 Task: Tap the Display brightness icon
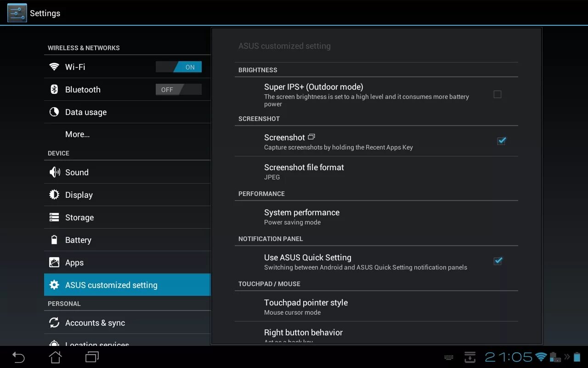(54, 195)
